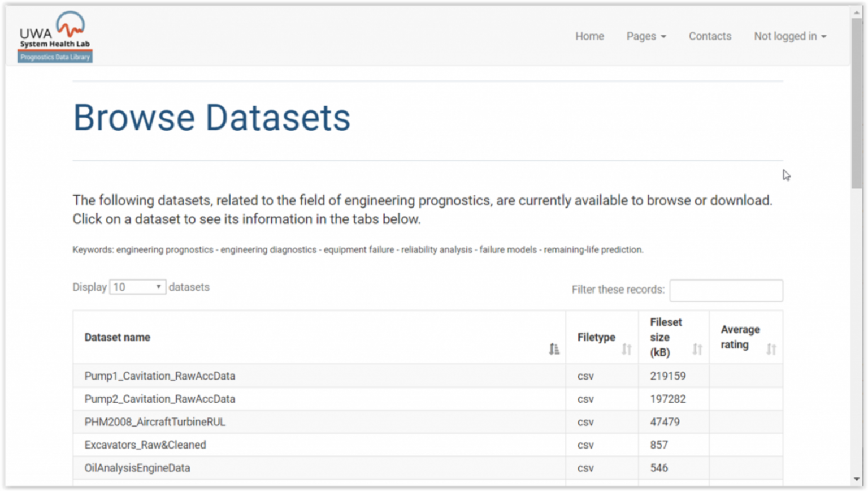The image size is (868, 491).
Task: Expand the Not logged in dropdown
Action: pos(789,36)
